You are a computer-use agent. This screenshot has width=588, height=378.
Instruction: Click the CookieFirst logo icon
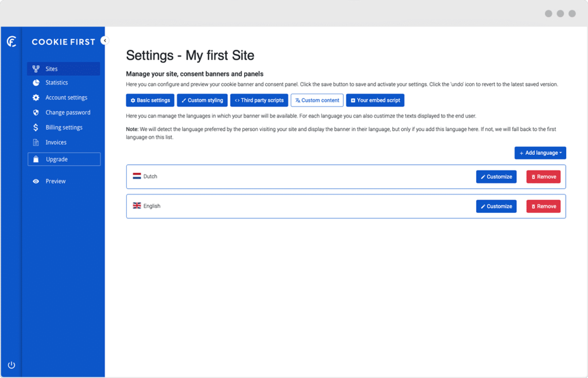11,41
